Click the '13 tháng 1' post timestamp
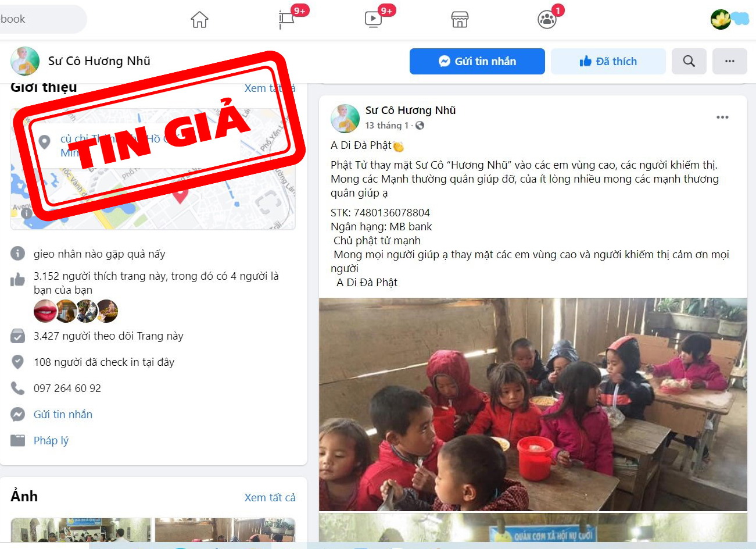 [386, 125]
